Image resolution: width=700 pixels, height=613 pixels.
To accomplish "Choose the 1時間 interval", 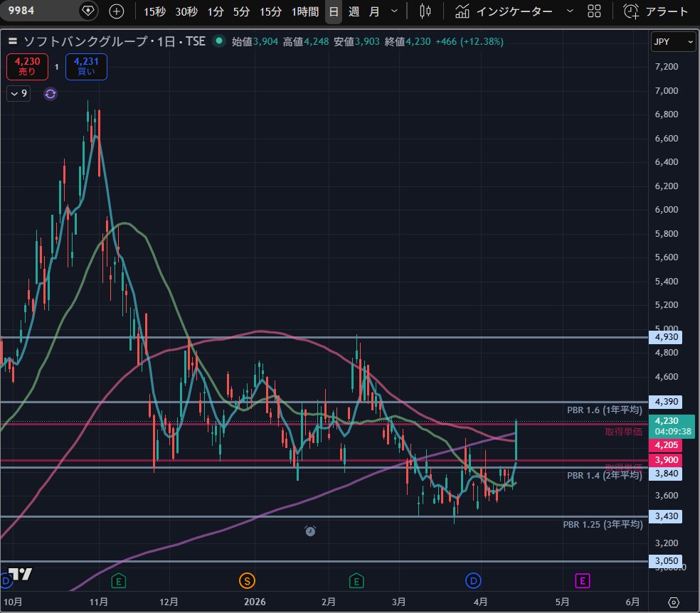I will (305, 11).
